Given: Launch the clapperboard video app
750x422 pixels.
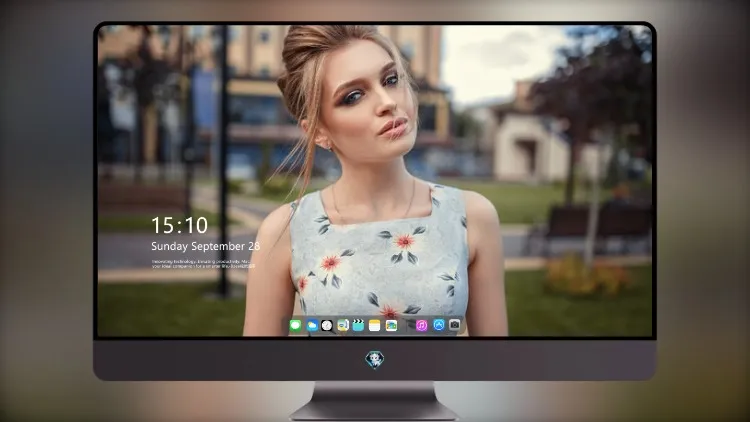Looking at the screenshot, I should click(x=358, y=326).
